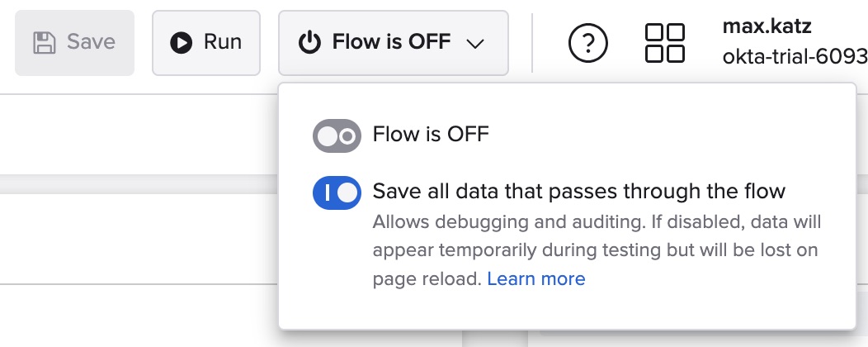Click the page reload description line
Image resolution: width=868 pixels, height=347 pixels.
click(426, 279)
